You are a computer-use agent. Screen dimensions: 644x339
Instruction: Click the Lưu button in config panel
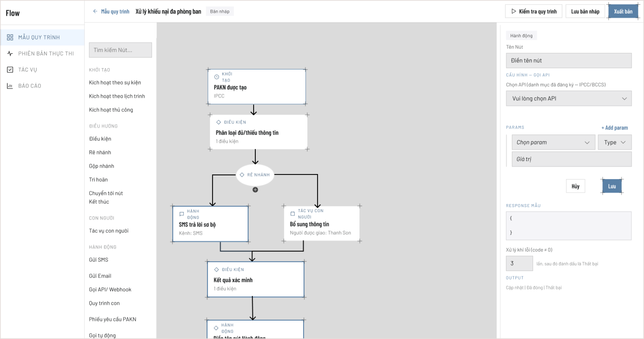[x=612, y=186]
